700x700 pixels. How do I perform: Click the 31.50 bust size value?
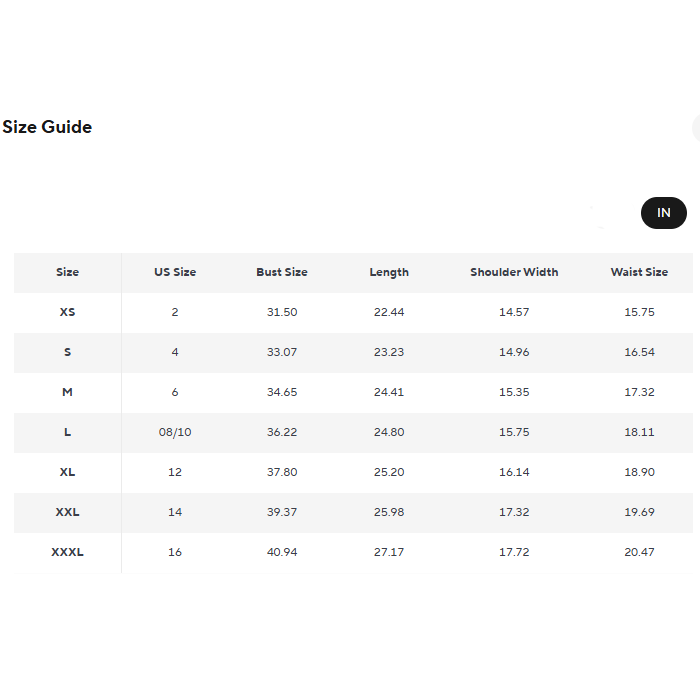[282, 312]
